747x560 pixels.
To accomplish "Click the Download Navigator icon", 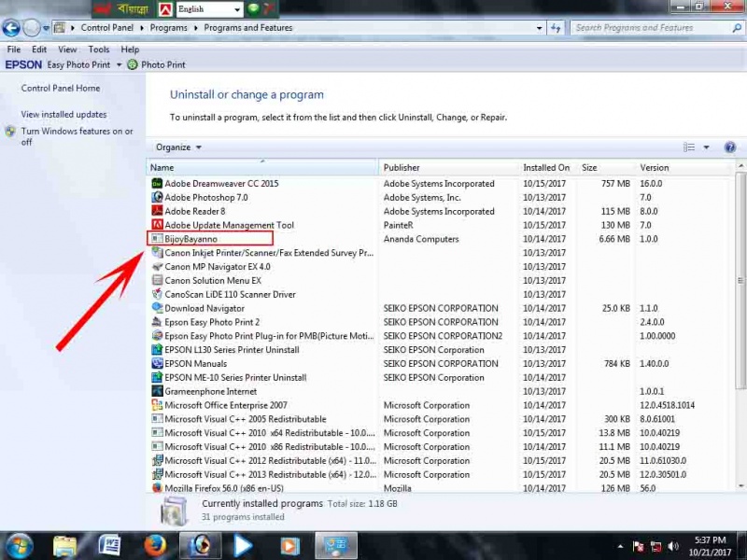I will point(157,308).
